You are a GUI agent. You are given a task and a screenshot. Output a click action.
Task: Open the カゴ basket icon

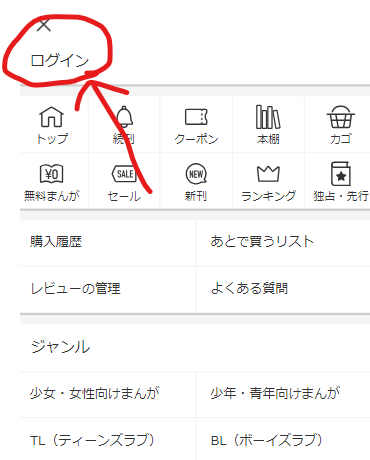pos(340,117)
